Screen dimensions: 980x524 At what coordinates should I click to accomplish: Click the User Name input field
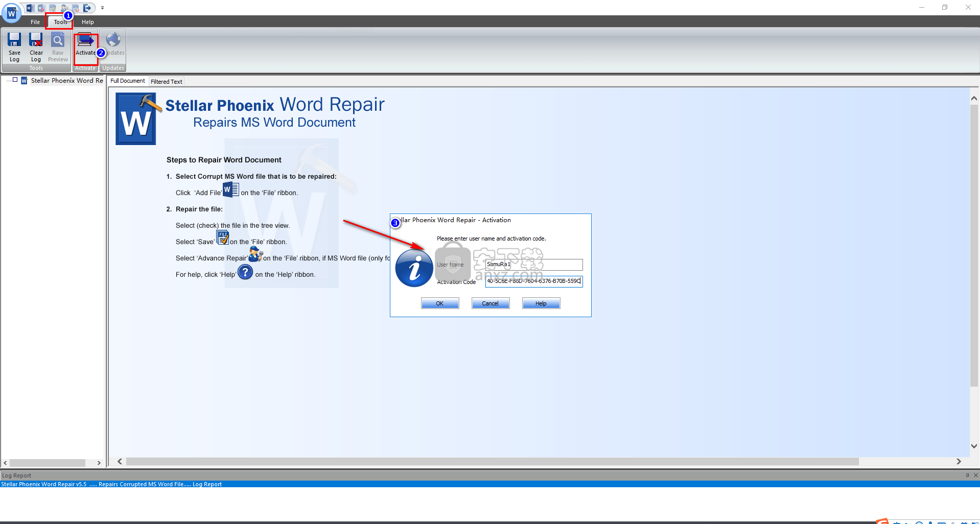pos(533,265)
